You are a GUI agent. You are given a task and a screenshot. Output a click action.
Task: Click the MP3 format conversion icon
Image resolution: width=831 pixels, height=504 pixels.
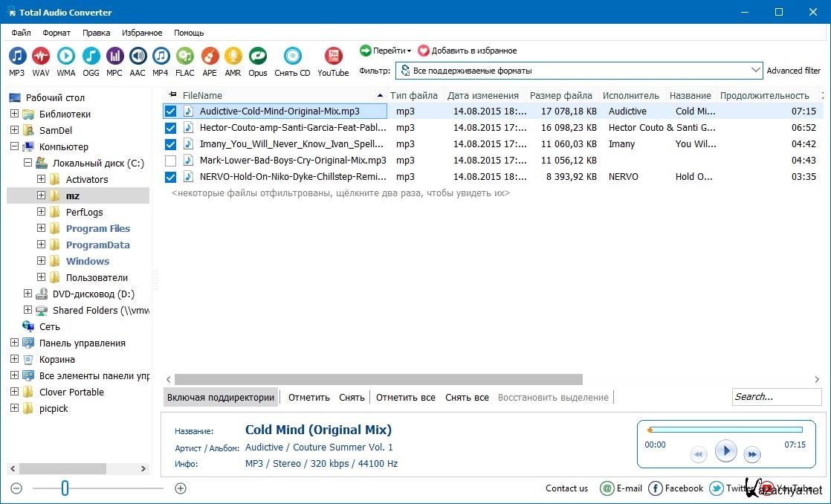click(x=16, y=56)
